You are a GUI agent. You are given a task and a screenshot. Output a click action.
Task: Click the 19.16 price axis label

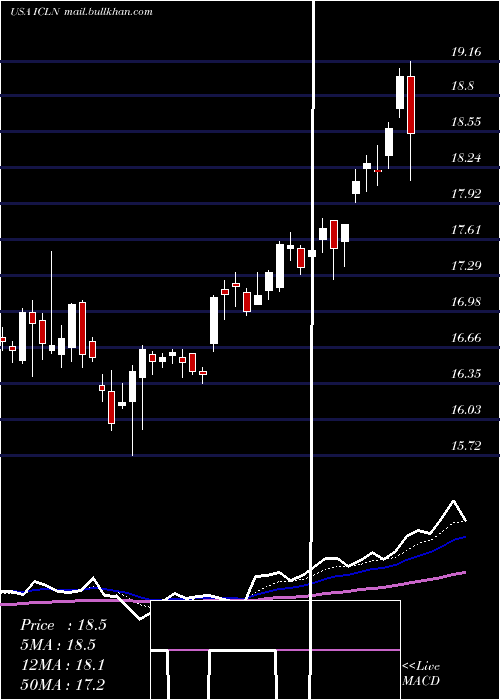pyautogui.click(x=466, y=52)
